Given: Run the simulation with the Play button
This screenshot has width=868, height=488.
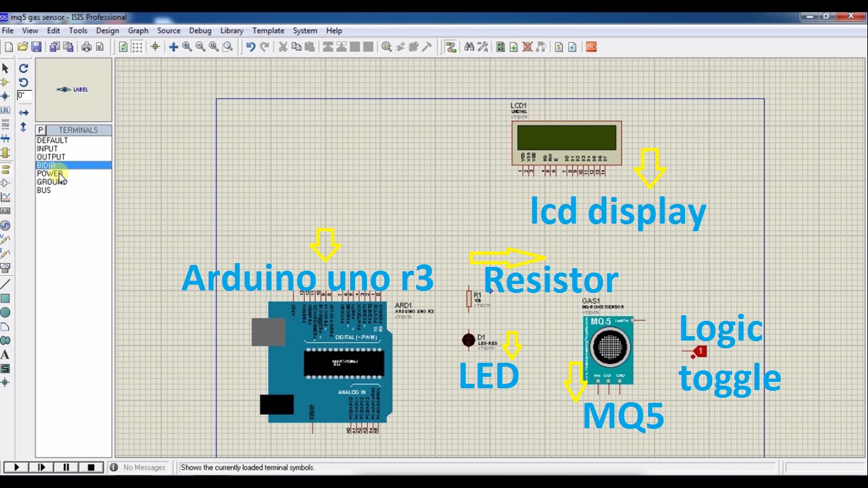Looking at the screenshot, I should point(15,466).
